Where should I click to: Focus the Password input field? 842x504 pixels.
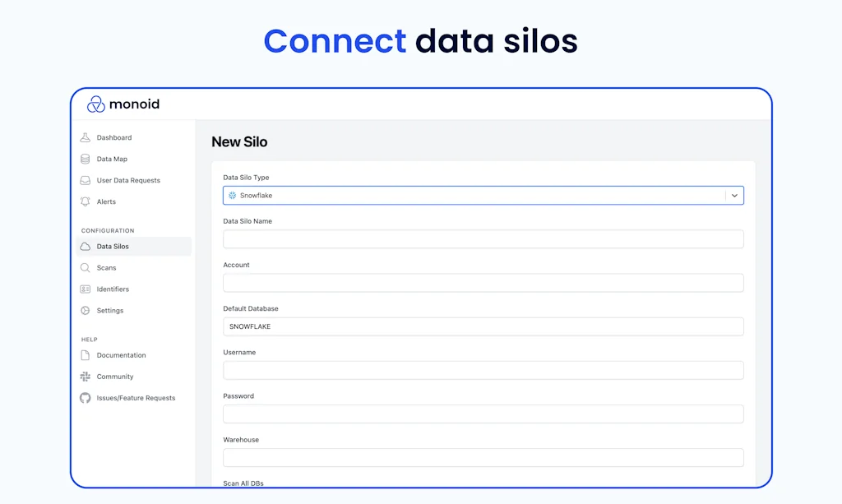point(483,414)
